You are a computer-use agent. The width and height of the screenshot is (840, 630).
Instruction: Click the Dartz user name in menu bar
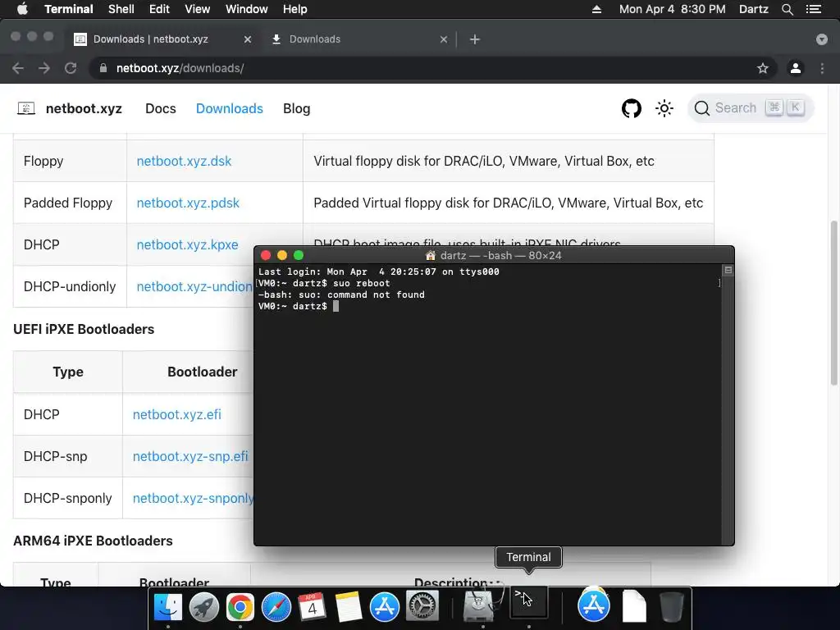(753, 9)
